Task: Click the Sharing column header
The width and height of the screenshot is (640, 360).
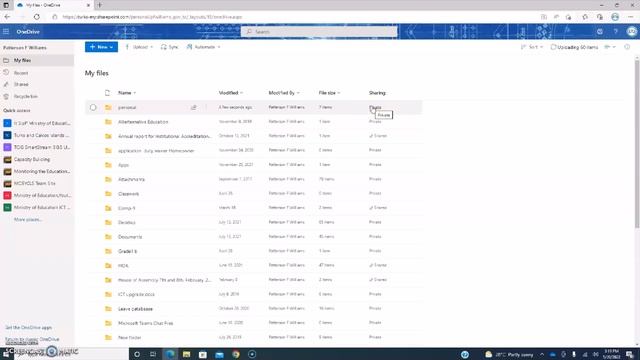Action: [x=377, y=93]
